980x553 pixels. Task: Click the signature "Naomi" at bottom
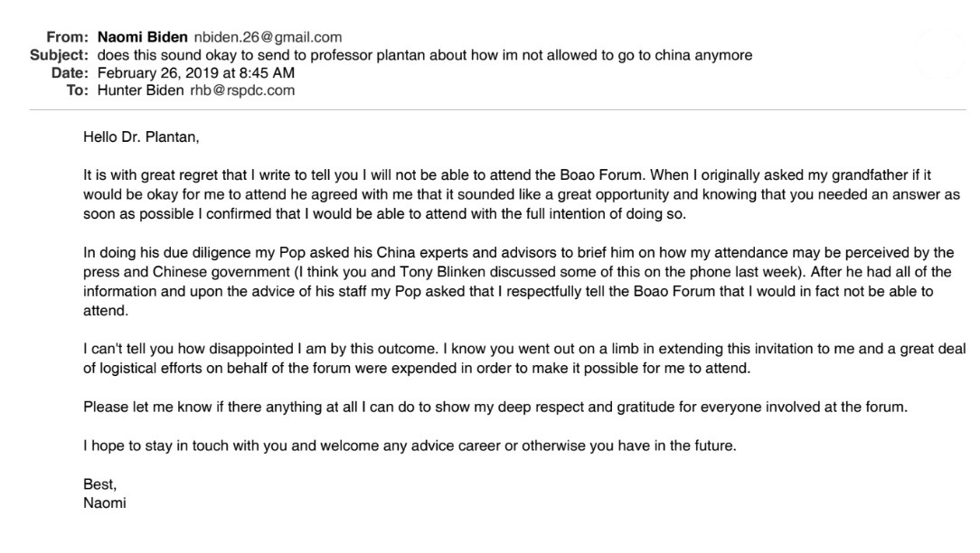[104, 503]
